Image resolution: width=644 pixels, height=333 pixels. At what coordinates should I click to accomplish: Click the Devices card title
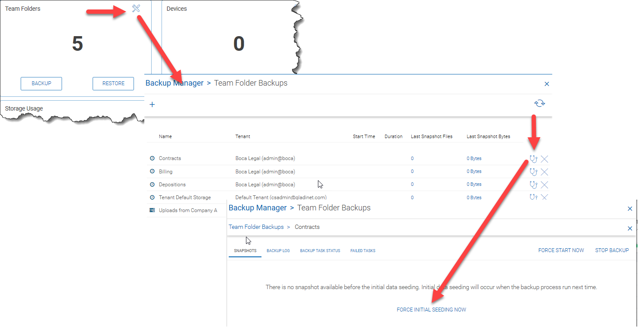point(177,9)
